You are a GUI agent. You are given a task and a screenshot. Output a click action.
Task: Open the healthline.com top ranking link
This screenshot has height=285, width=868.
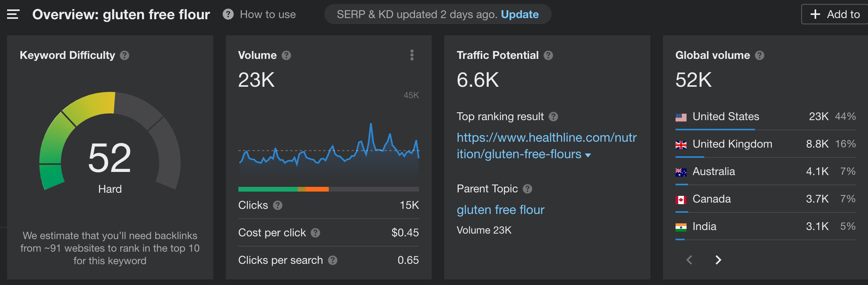pos(546,138)
